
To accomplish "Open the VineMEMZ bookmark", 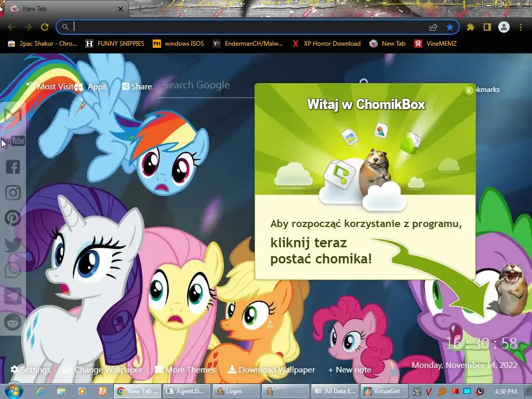I will (436, 44).
